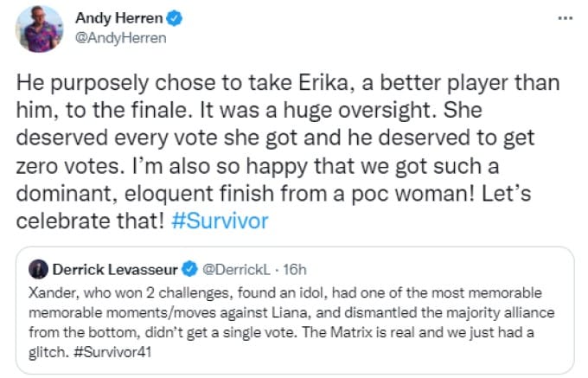
Task: Open the tweet's more options ellipsis menu
Action: coord(565,18)
